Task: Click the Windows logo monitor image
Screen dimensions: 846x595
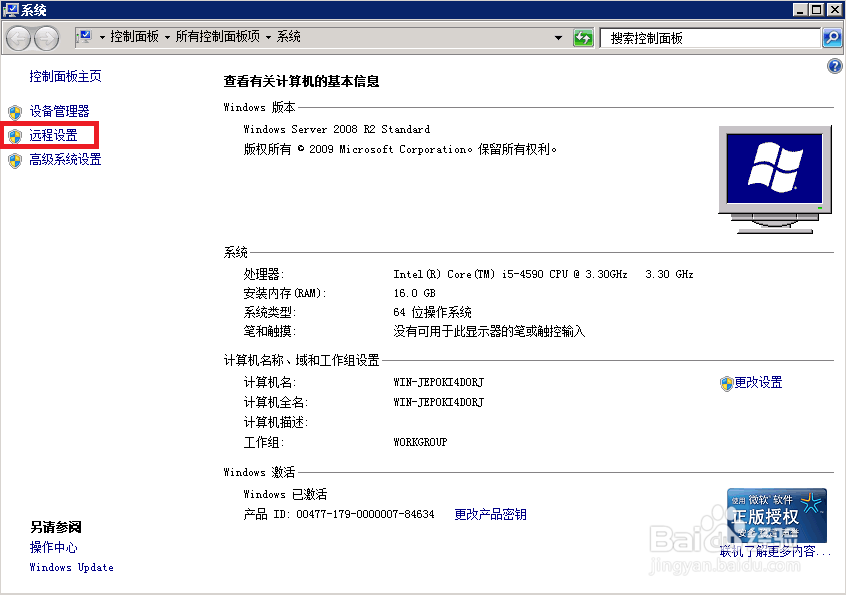Action: coord(775,180)
